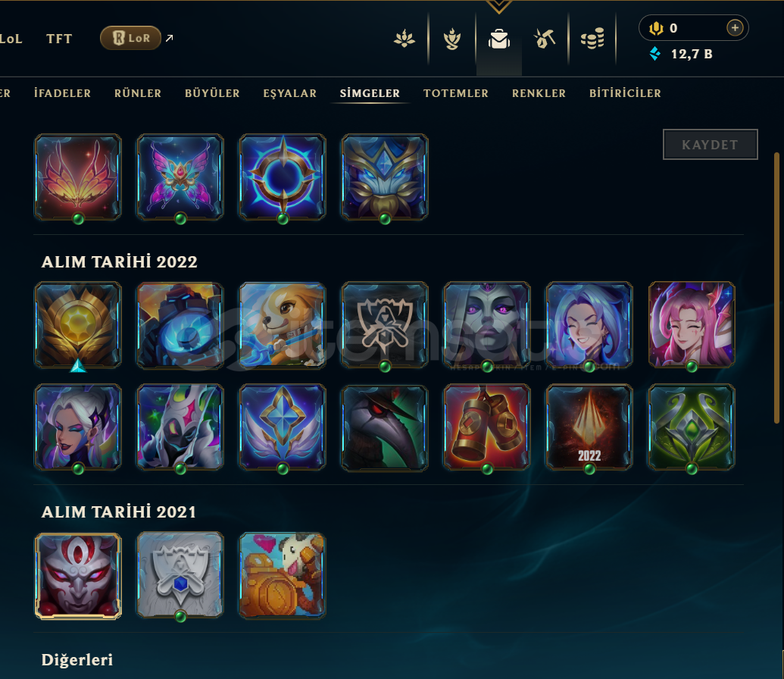Click the KAYDET save button
Viewport: 784px width, 679px height.
(710, 145)
